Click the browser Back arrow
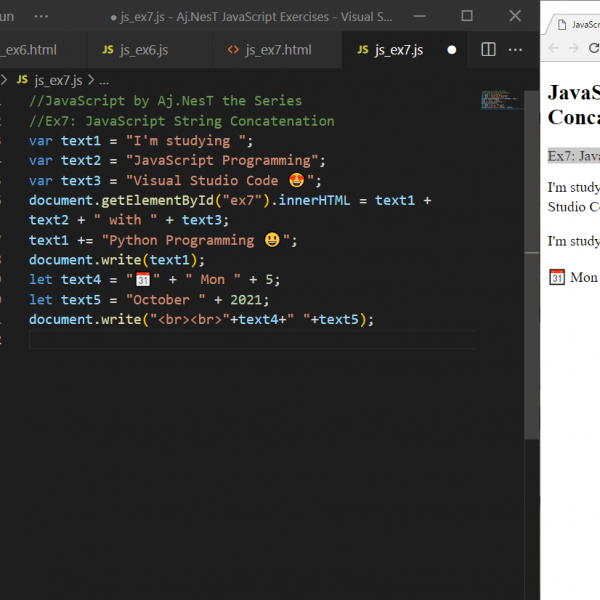The height and width of the screenshot is (600, 600). pyautogui.click(x=554, y=48)
